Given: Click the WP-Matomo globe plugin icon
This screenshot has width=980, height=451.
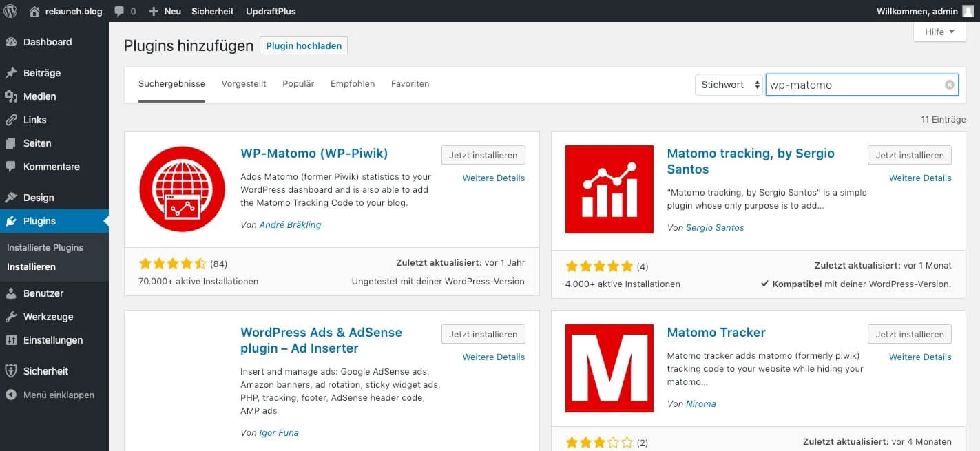Looking at the screenshot, I should click(182, 189).
